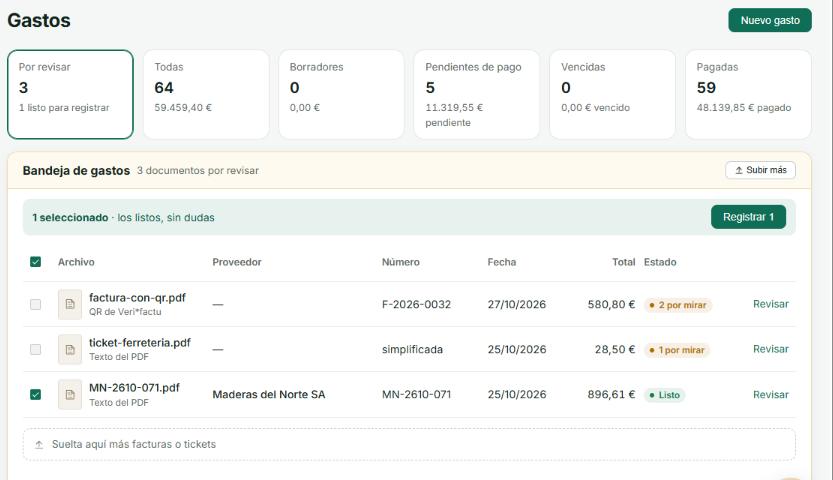Click 'los listos, sin dudas' text
Viewport: 833px width, 480px height.
(166, 218)
